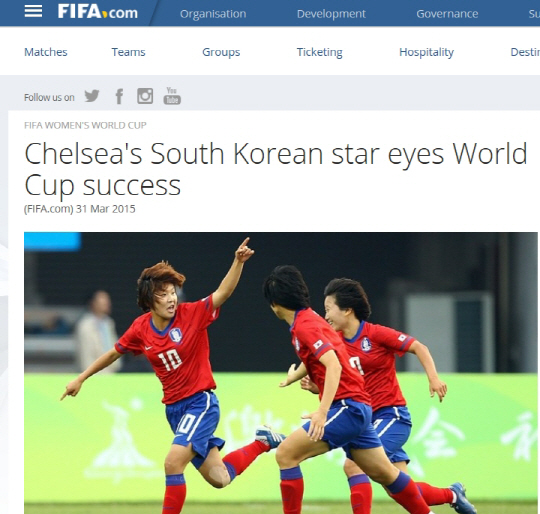The width and height of the screenshot is (540, 514).
Task: Click the FIFA.com logo
Action: click(98, 12)
